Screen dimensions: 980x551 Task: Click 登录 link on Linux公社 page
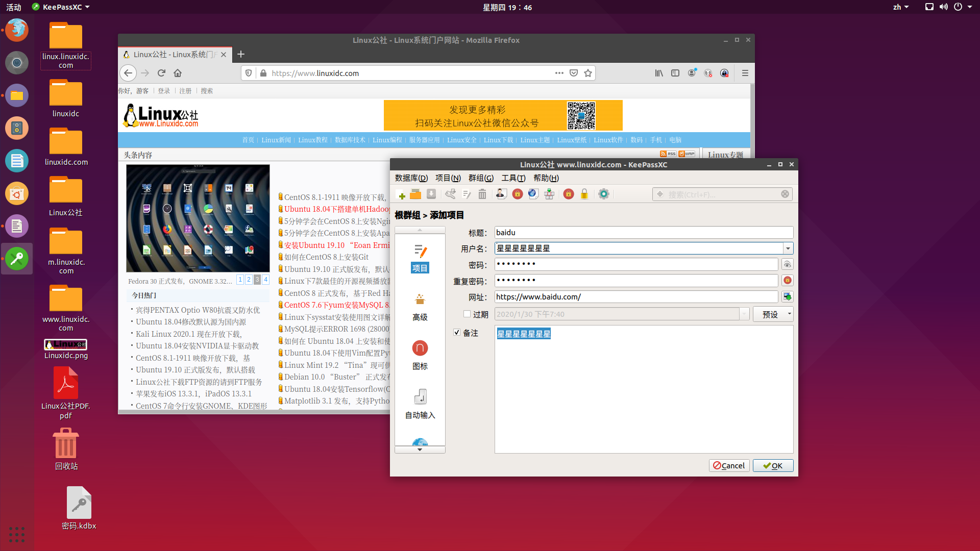tap(164, 91)
